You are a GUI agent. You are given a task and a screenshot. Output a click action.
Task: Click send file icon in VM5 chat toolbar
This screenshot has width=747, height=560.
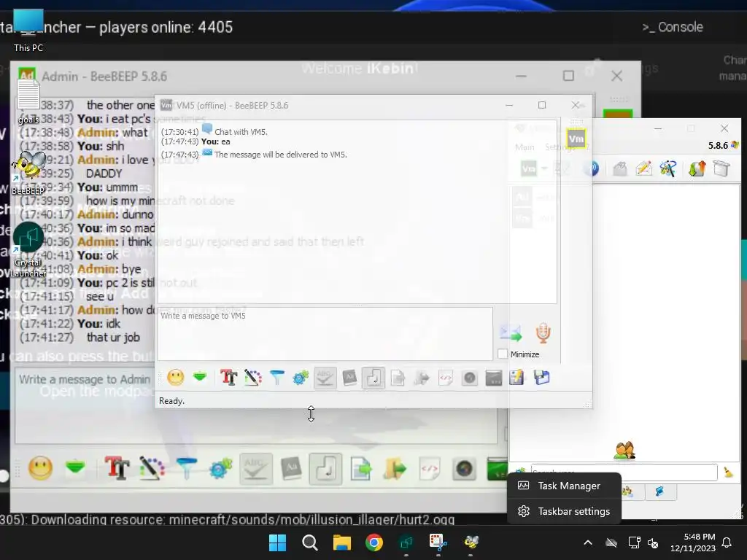398,378
